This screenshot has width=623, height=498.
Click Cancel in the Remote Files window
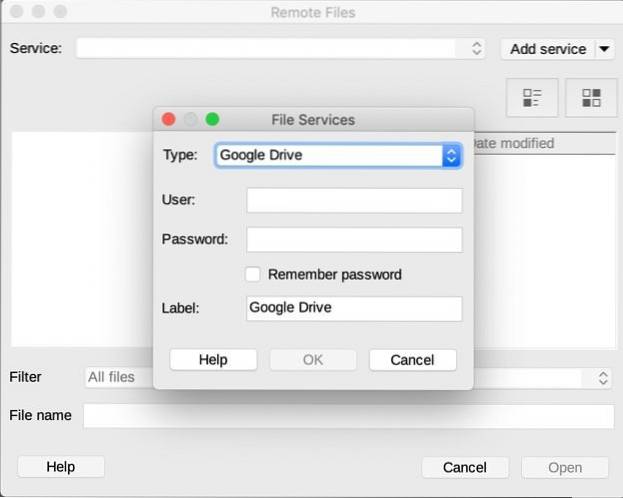tap(464, 467)
